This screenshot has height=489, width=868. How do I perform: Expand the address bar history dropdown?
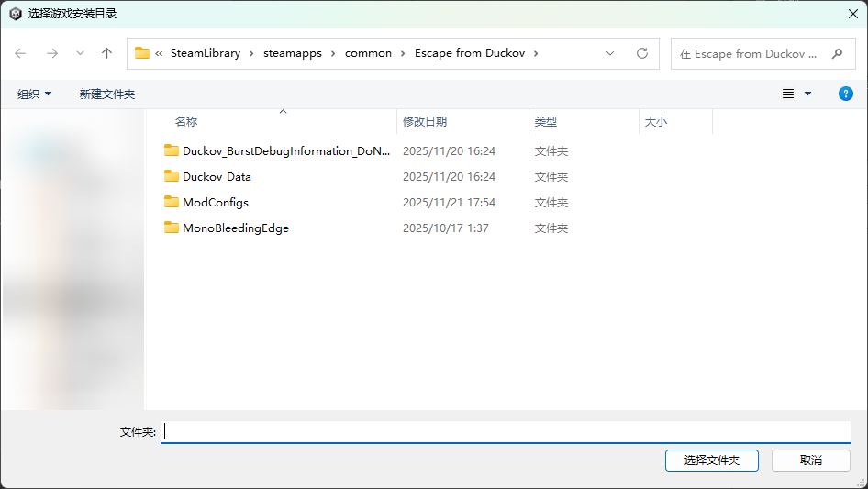coord(610,53)
